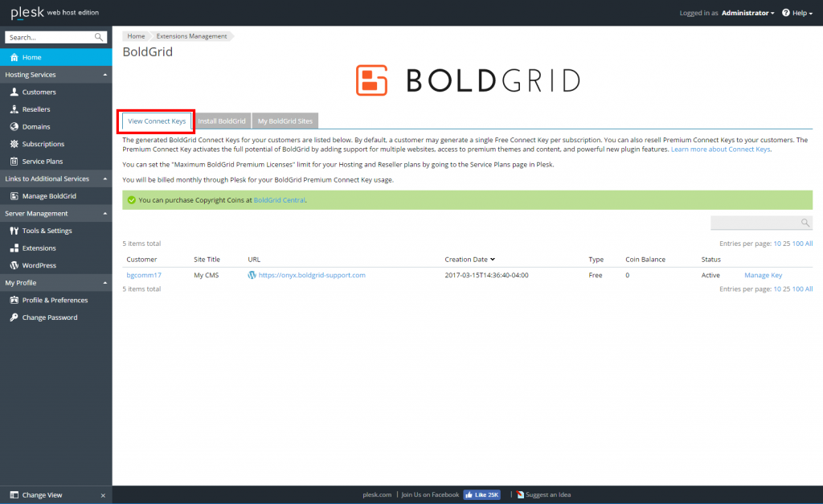
Task: Click the Profile & Preferences icon
Action: coord(14,300)
